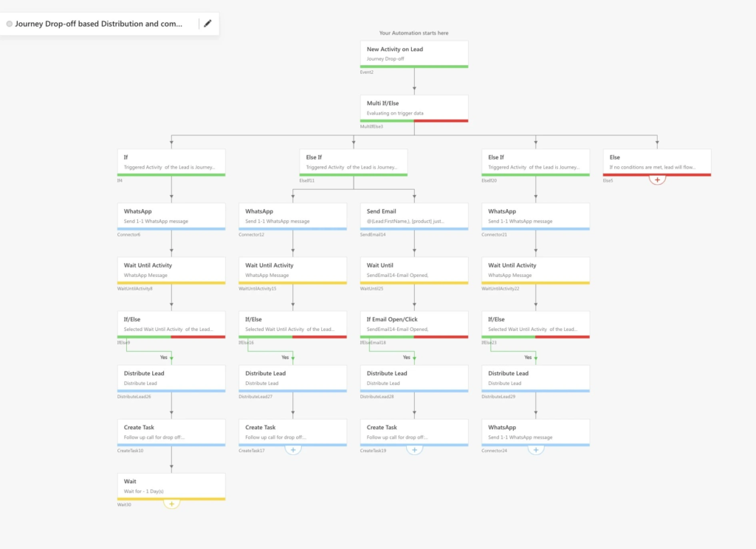
Task: Click the DistributeLead26 card
Action: (171, 378)
